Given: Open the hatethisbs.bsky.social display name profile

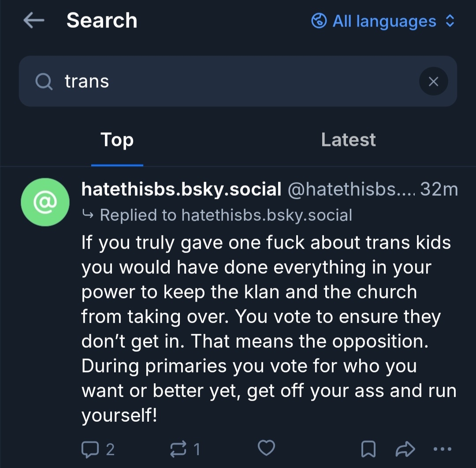Looking at the screenshot, I should [182, 189].
